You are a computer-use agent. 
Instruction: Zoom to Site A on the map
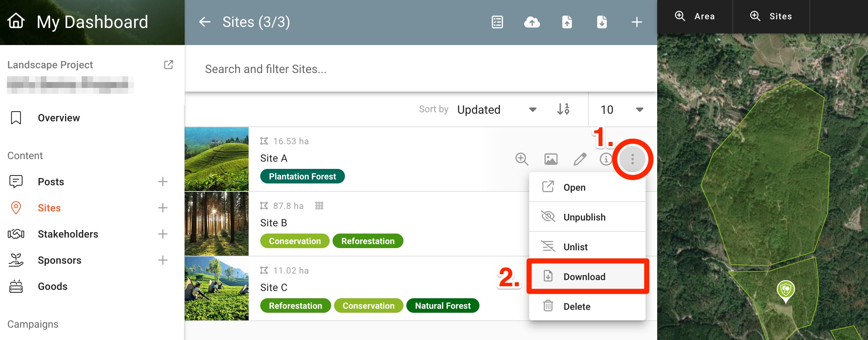click(x=522, y=159)
